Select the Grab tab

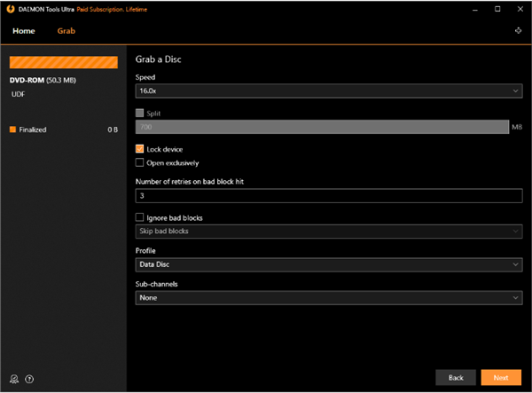coord(66,31)
